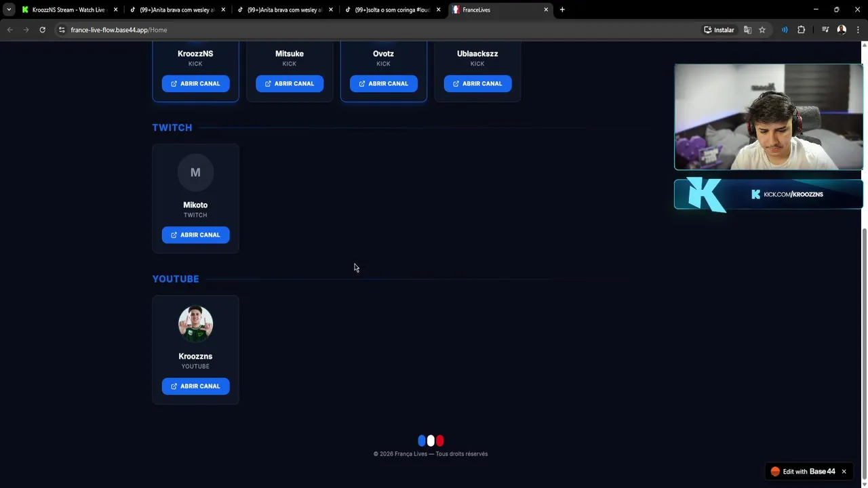
Task: Open Mikoto Twitch channel with Abrir Canal
Action: tap(195, 235)
